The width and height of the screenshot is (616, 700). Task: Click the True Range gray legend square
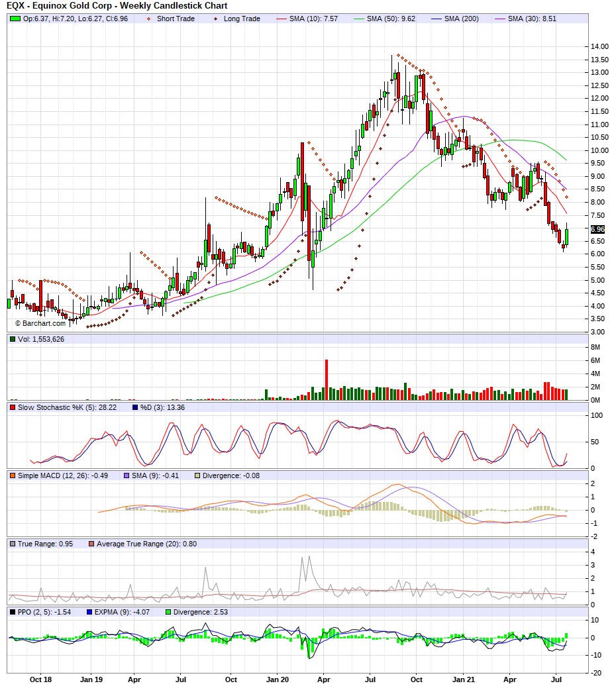[x=13, y=544]
